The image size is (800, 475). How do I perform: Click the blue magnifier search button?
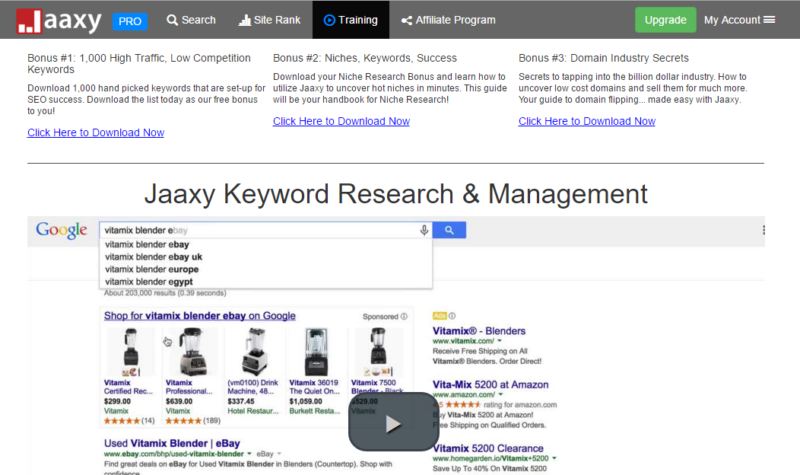tap(449, 230)
